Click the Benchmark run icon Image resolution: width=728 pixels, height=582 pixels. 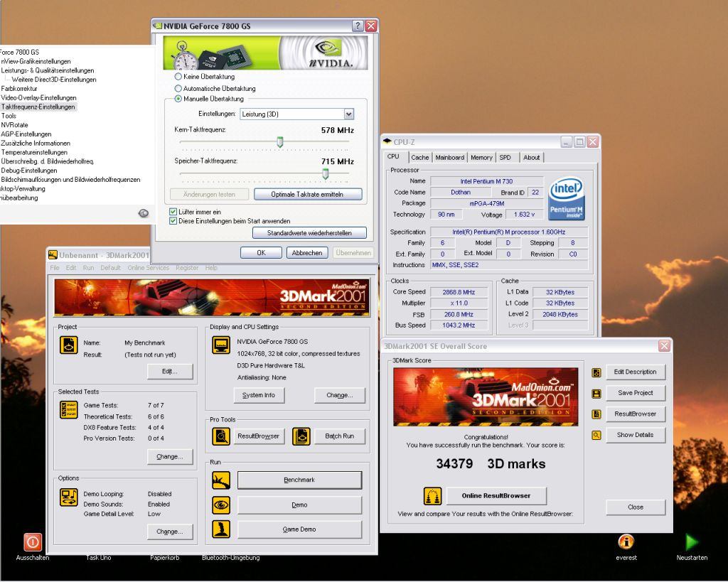[x=221, y=480]
